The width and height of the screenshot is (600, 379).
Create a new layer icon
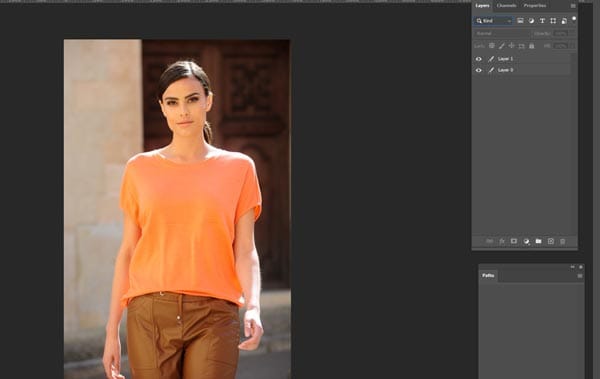click(x=551, y=242)
